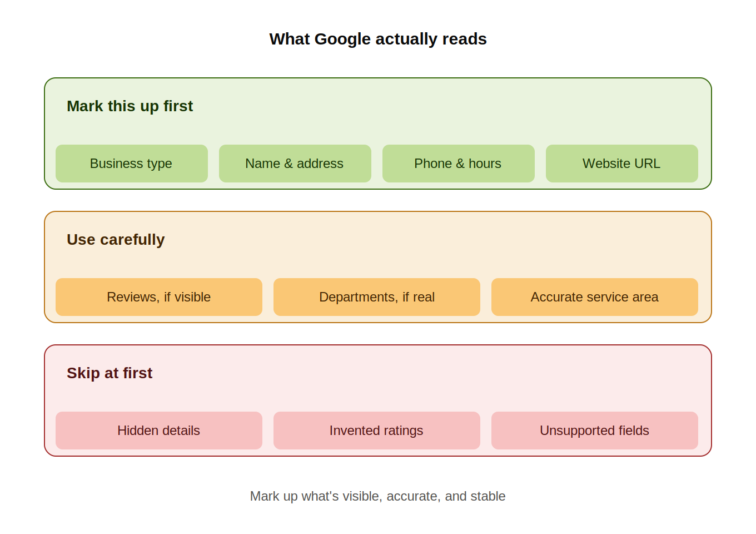Click the Invented ratings box
The height and width of the screenshot is (534, 756).
click(x=377, y=431)
